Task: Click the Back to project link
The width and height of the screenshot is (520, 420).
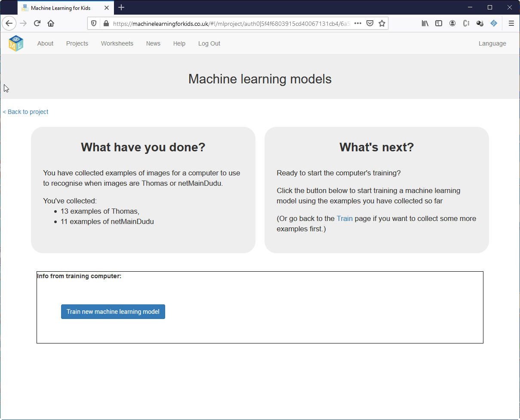Action: [25, 112]
